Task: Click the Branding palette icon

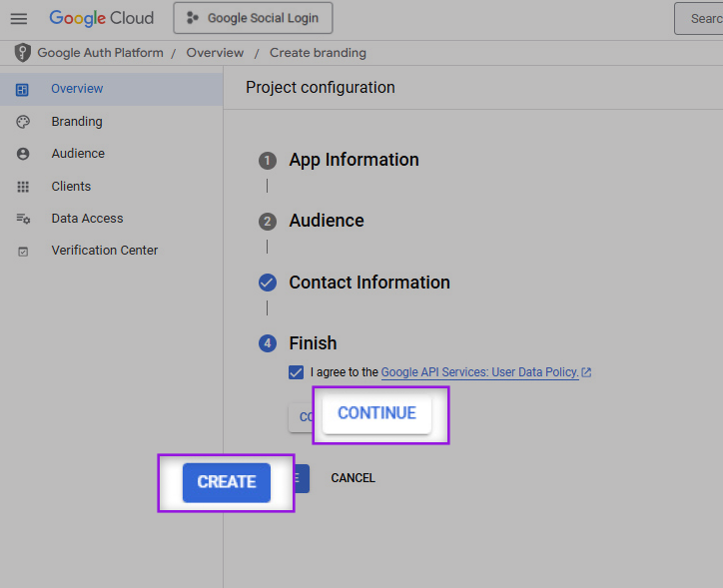Action: pos(23,122)
